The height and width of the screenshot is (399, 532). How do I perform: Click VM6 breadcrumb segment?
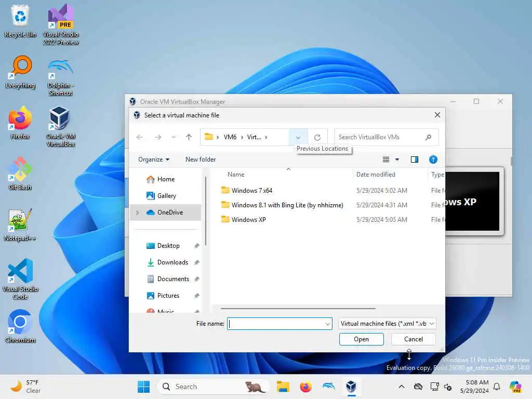coord(230,137)
